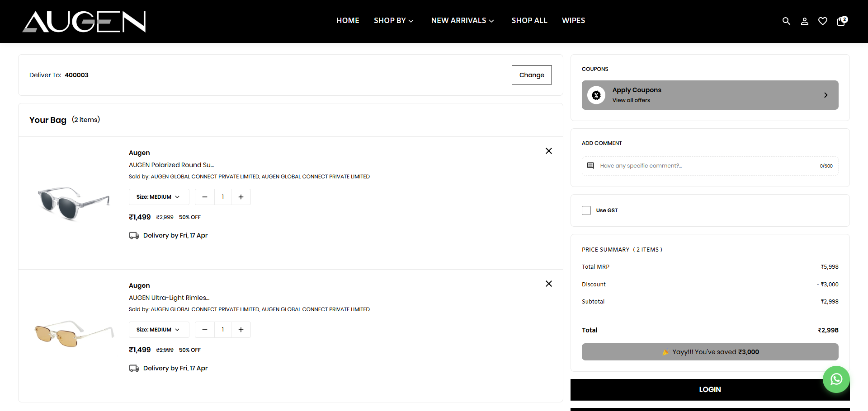This screenshot has height=411, width=868.
Task: Remove AUGEN Polarized Round item from bag
Action: tap(549, 151)
